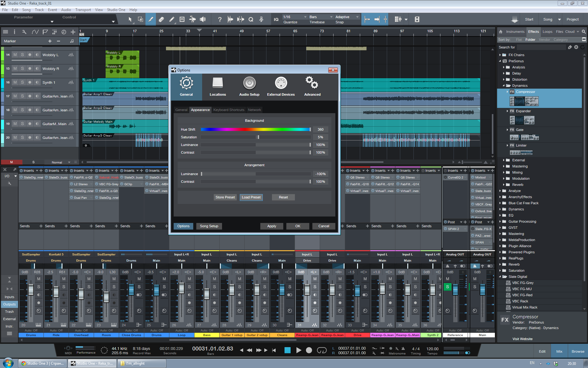Select the Arrow tool in the toolbar
This screenshot has width=588, height=368.
(130, 19)
